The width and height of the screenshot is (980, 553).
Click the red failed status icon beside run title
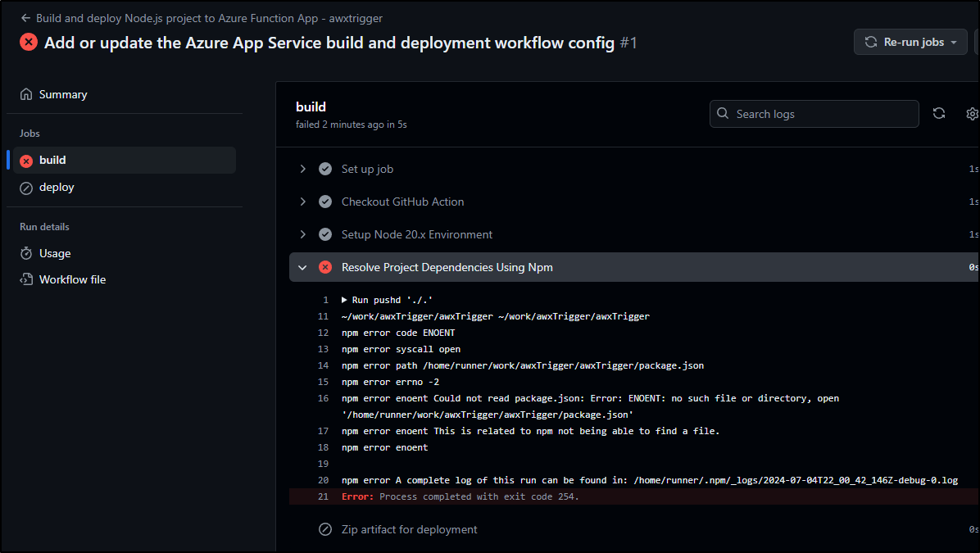point(28,42)
